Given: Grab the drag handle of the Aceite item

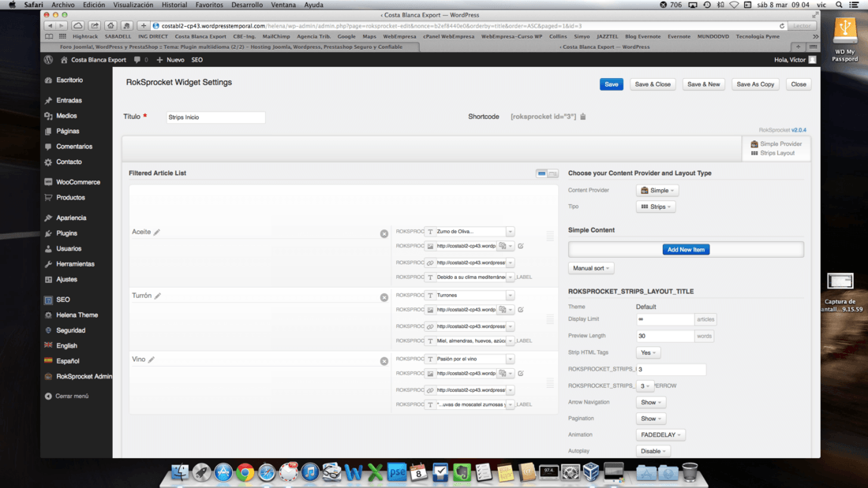Looking at the screenshot, I should [x=550, y=237].
